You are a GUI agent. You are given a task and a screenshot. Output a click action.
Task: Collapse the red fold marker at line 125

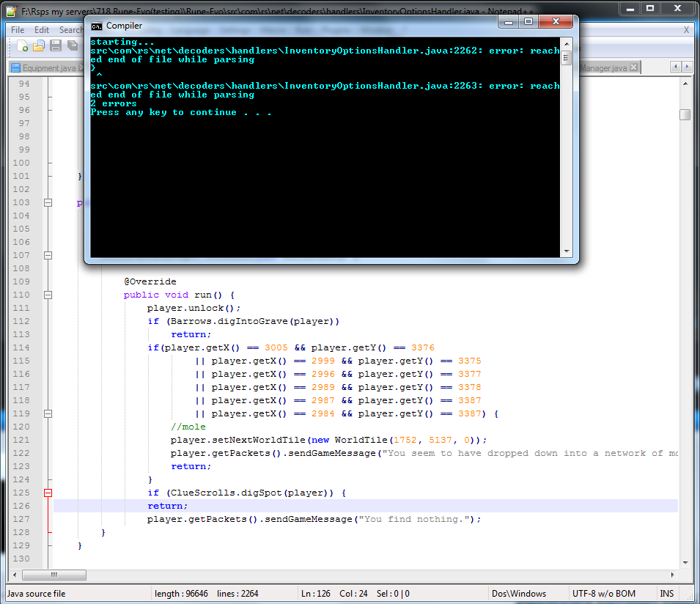point(48,493)
